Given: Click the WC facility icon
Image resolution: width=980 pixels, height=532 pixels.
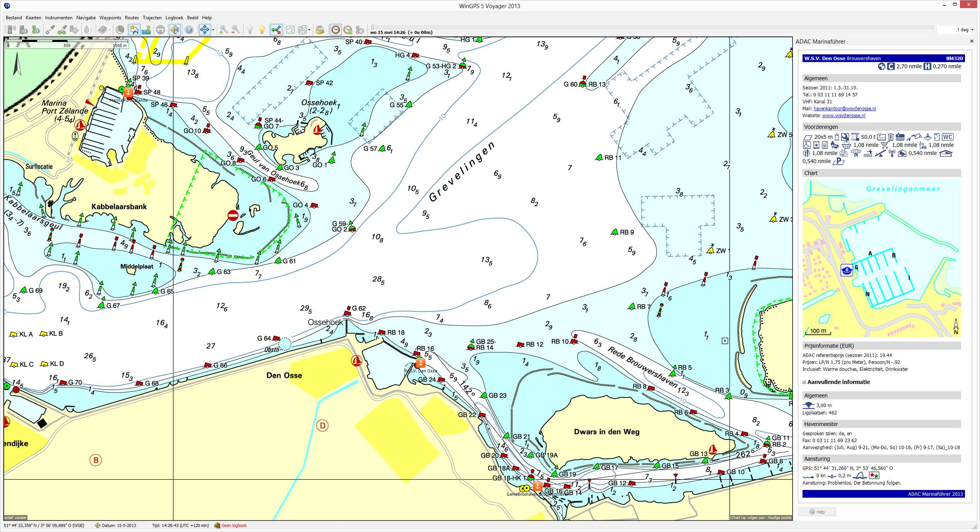Looking at the screenshot, I should point(948,137).
